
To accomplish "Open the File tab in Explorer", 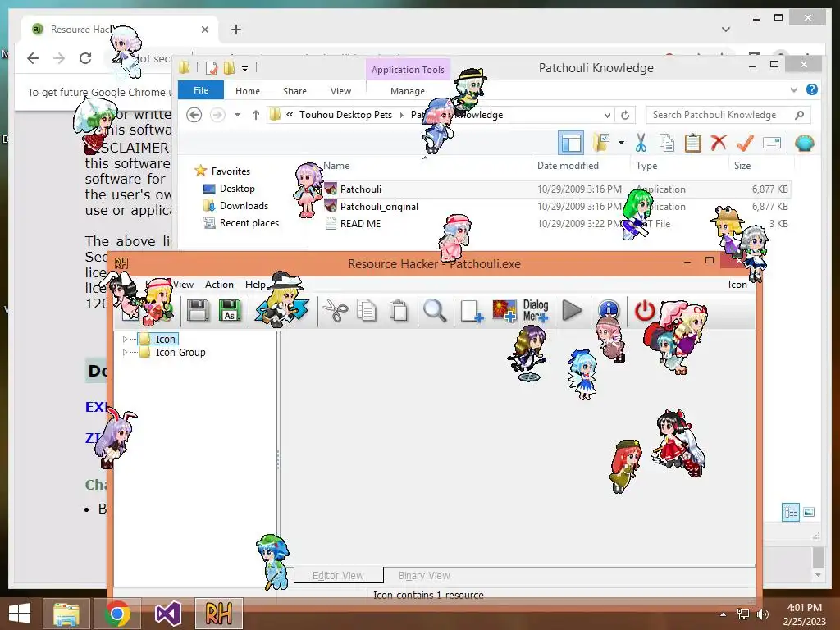I will point(201,90).
